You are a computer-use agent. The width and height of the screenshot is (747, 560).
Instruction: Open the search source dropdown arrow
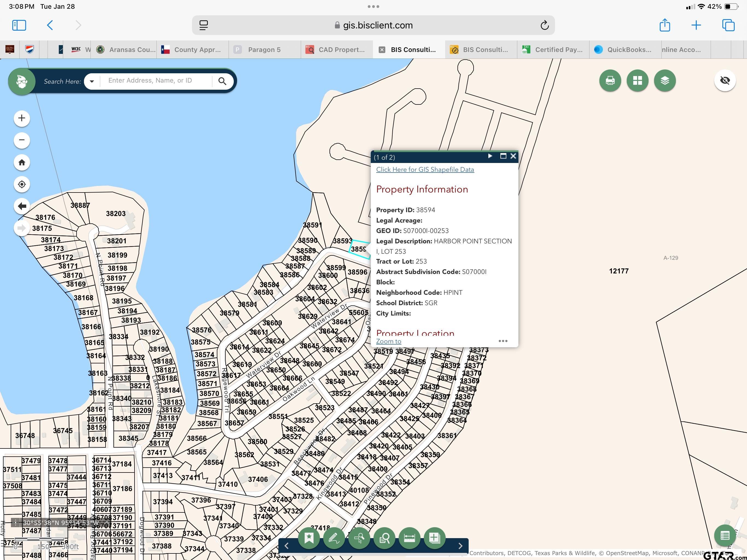92,81
